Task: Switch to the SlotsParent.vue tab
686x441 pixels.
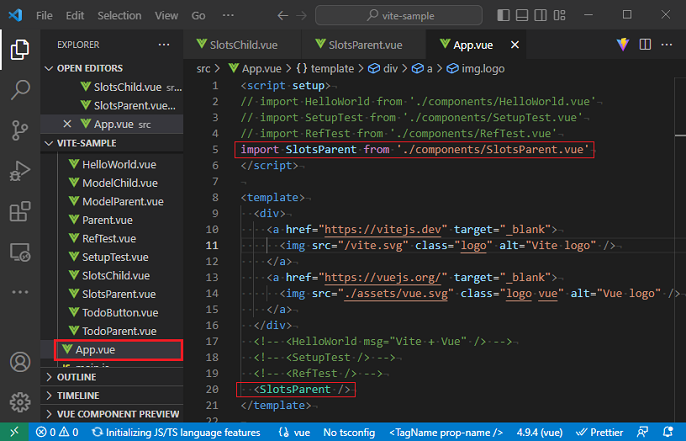Action: coord(364,45)
